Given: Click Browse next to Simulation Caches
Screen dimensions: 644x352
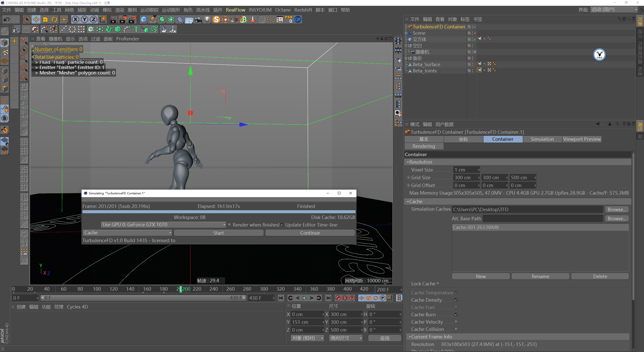Looking at the screenshot, I should tap(617, 209).
